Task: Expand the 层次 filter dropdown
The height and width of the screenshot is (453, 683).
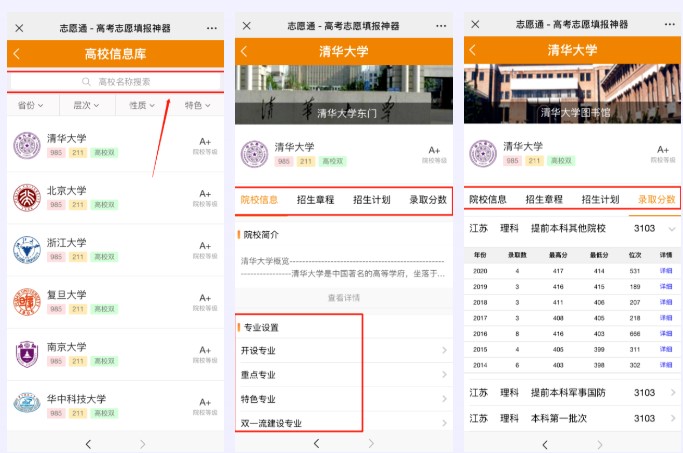Action: click(87, 106)
